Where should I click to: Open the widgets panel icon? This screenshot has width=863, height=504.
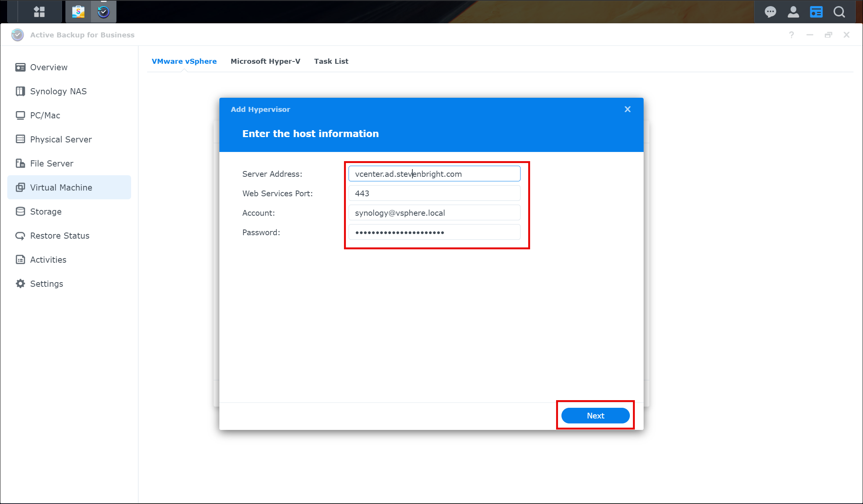tap(816, 12)
